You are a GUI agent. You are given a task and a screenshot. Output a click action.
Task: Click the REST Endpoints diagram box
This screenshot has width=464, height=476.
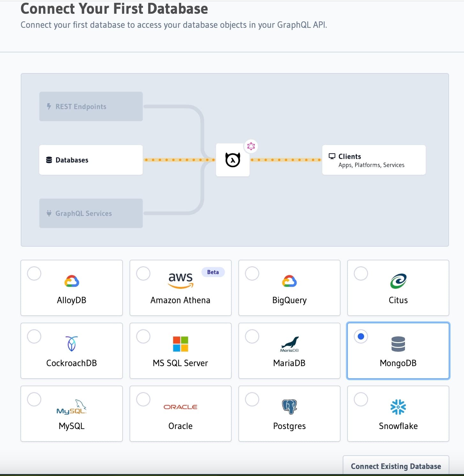click(x=91, y=107)
